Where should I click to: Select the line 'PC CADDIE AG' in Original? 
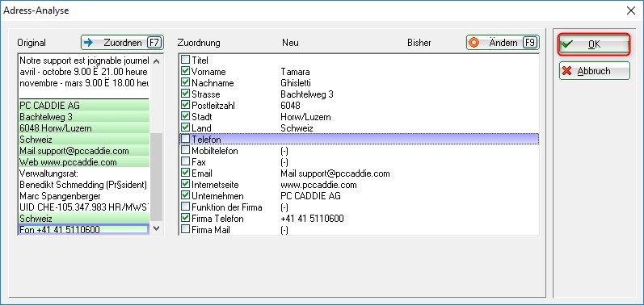(84, 106)
